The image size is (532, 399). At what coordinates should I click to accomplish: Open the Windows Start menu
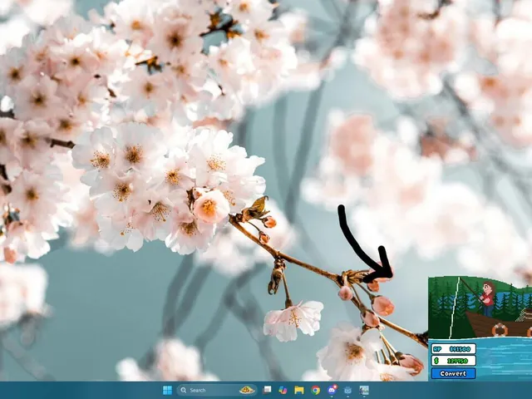tap(167, 390)
